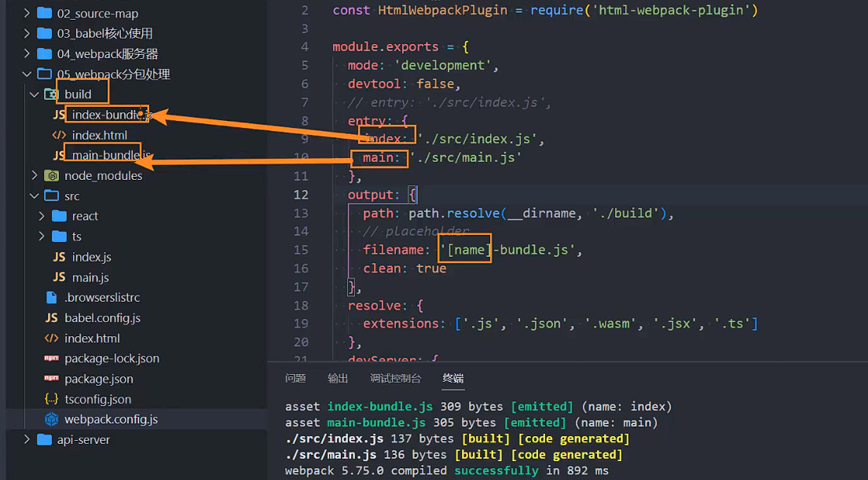Expand the react folder chevron
This screenshot has height=480, width=868.
(42, 216)
